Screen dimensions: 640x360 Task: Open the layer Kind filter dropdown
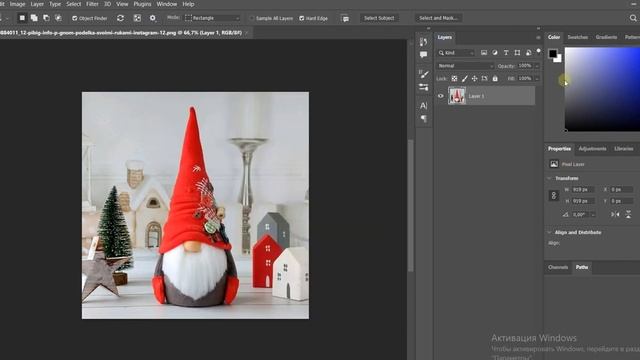point(456,53)
